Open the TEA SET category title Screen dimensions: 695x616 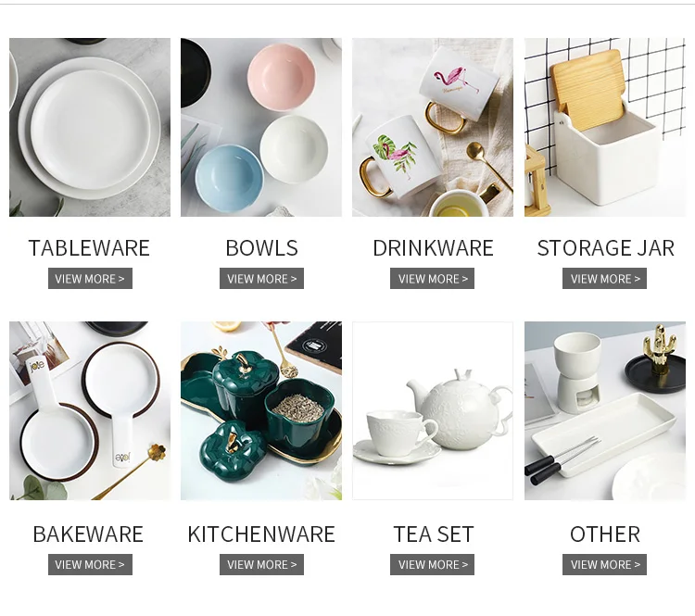pyautogui.click(x=434, y=534)
